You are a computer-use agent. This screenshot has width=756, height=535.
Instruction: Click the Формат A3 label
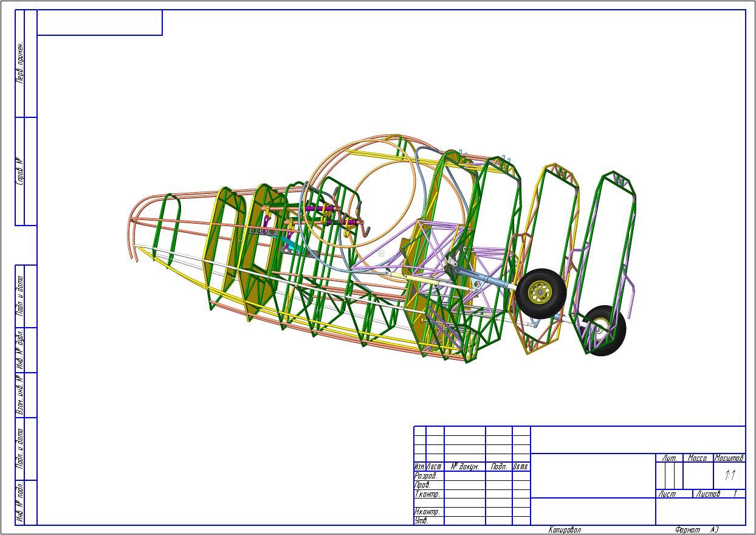pos(696,530)
